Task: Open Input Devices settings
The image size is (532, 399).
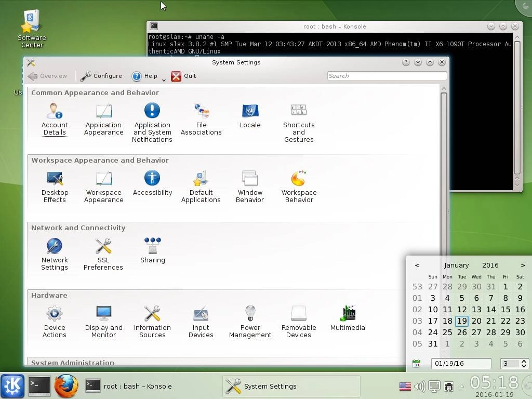Action: click(x=201, y=322)
